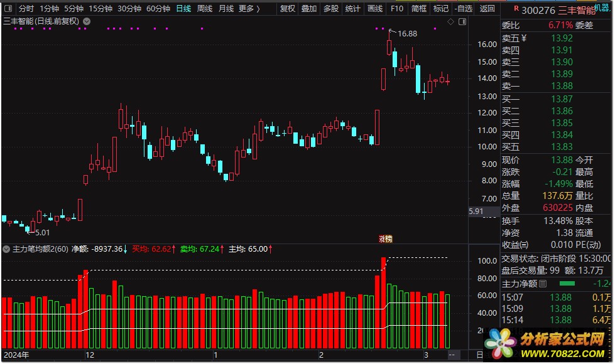Viewport: 615px width, 364px height.
Task: Remove stock via -自选 button
Action: (x=464, y=9)
